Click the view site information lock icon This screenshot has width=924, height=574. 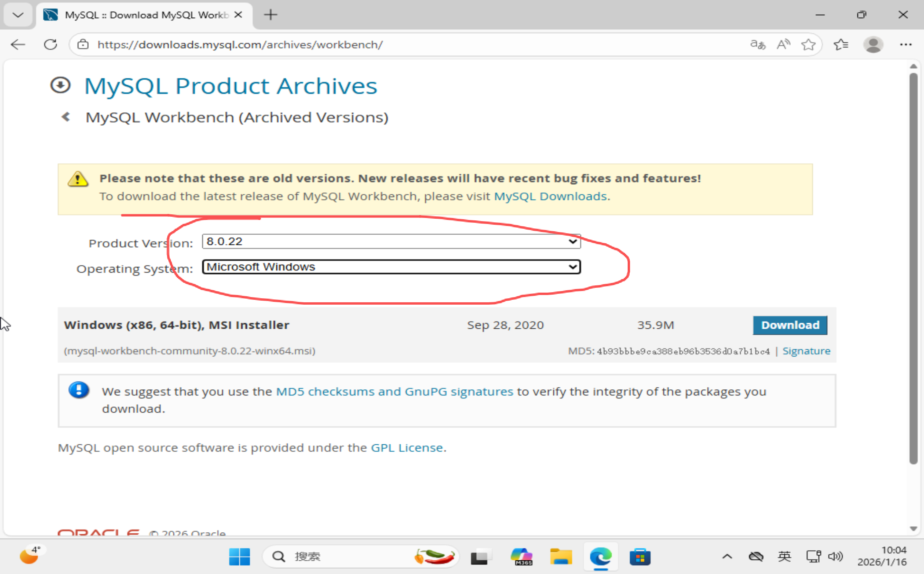[x=83, y=45]
